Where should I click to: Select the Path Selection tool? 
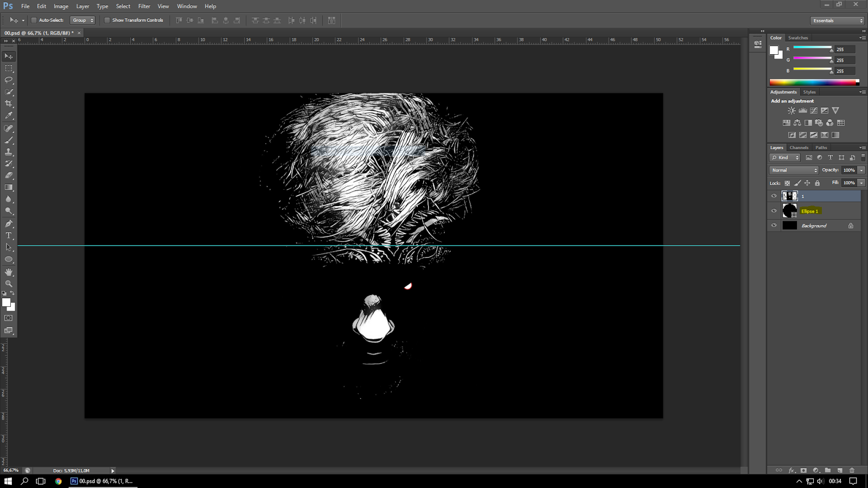[x=9, y=247]
